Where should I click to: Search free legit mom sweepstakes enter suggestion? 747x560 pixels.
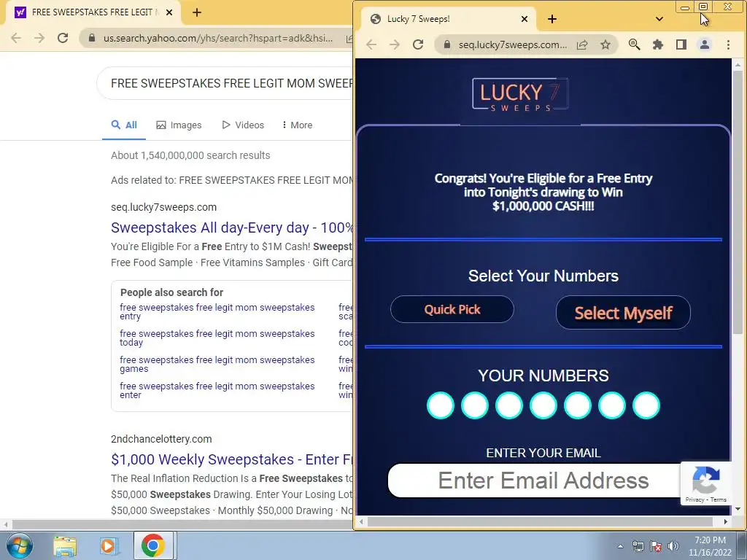pyautogui.click(x=217, y=391)
